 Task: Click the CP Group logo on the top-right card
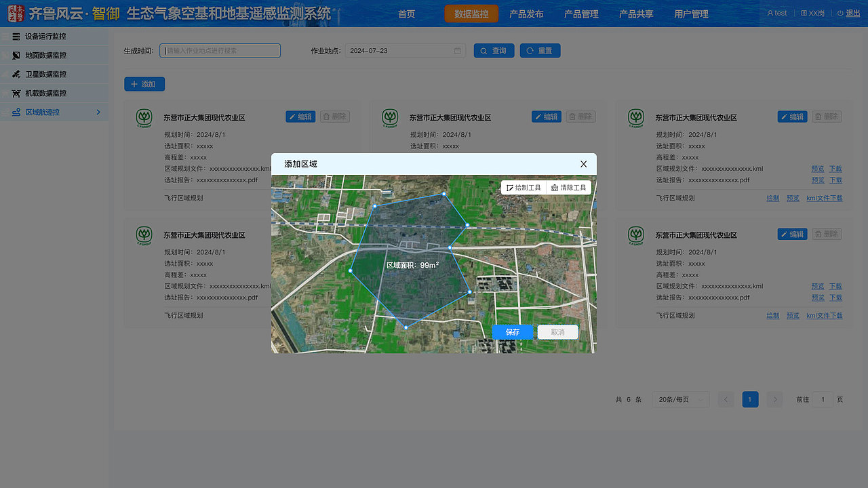(x=636, y=118)
